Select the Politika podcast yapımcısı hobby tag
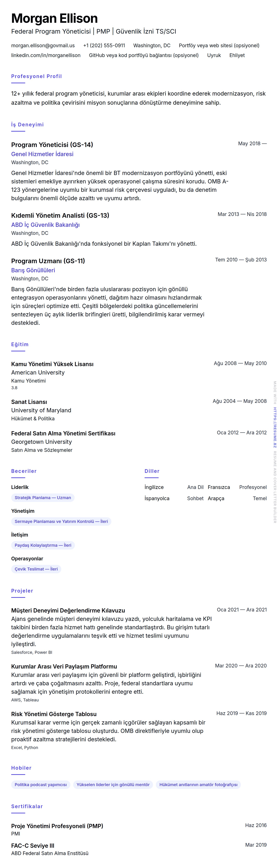This screenshot has height=868, width=278. pos(40,785)
